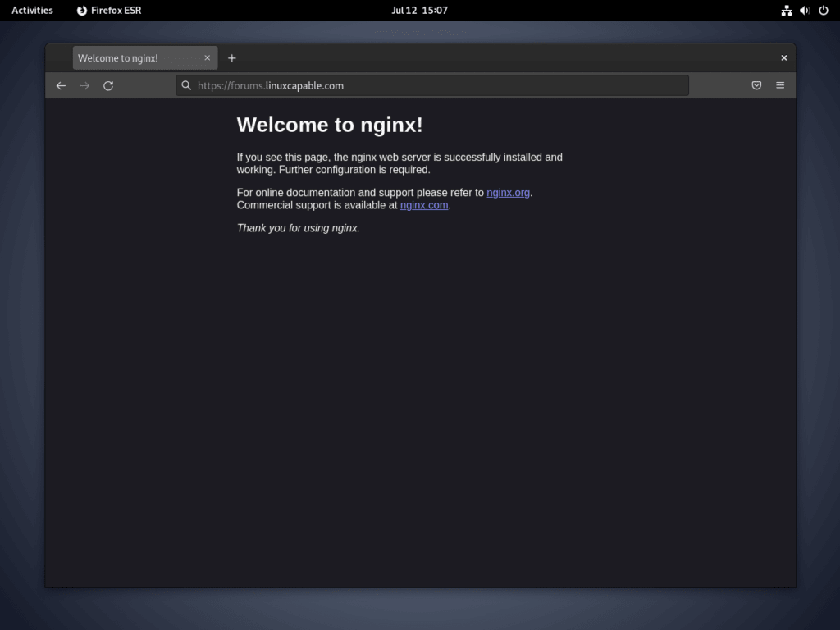Open the network status icon in top bar
The image size is (840, 630).
click(x=786, y=10)
